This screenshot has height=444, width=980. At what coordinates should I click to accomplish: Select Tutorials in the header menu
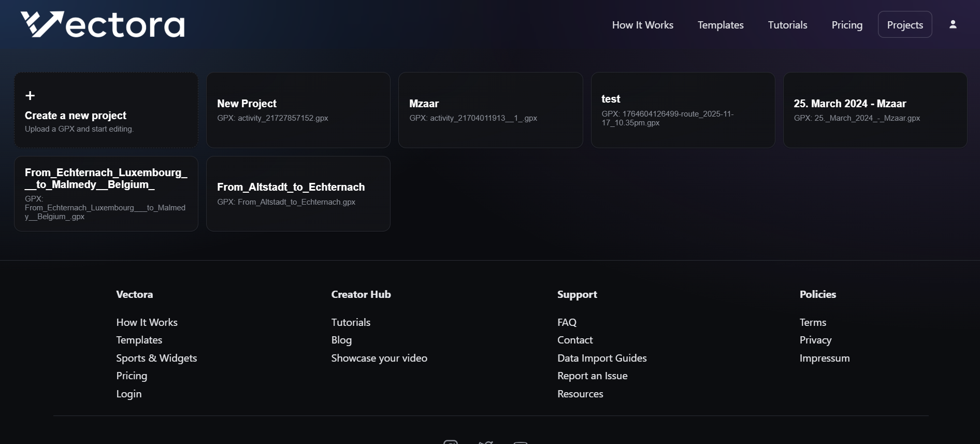[x=787, y=25]
